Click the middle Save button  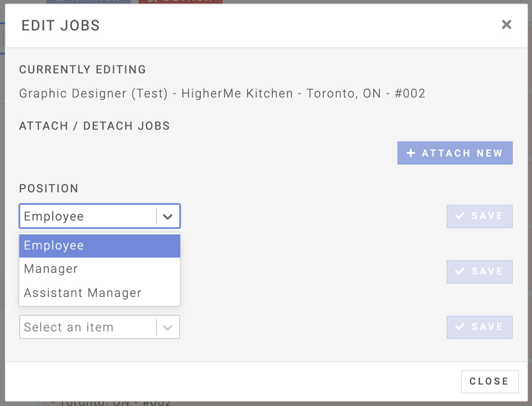coord(479,271)
